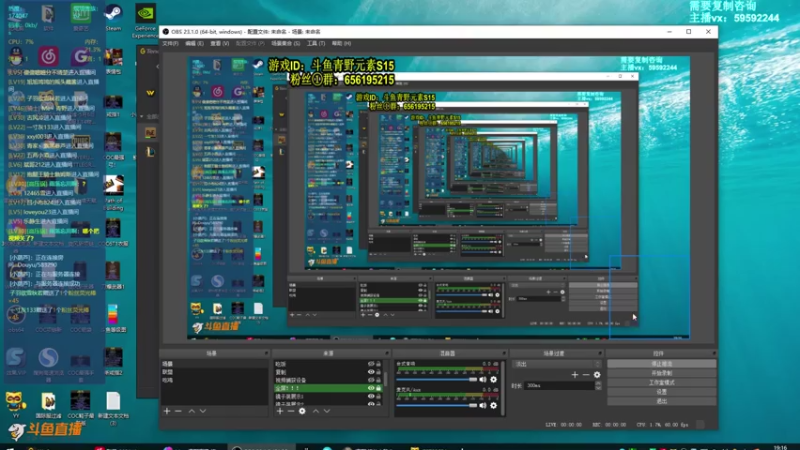Open the Path of Building desktop shortcut
800x450 pixels.
[x=113, y=192]
